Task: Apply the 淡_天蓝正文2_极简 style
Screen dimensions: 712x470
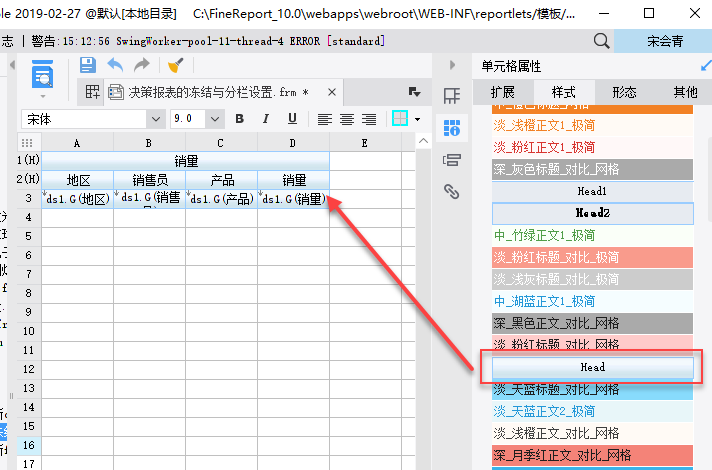Action: (x=592, y=411)
